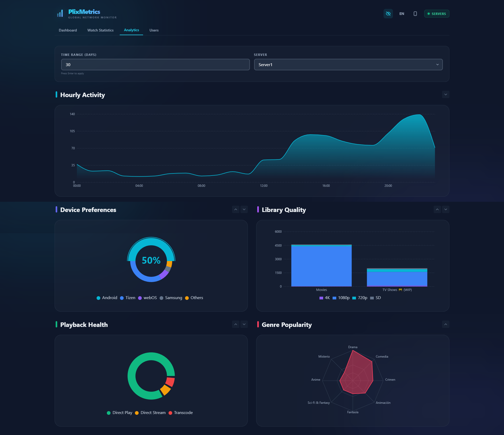Image resolution: width=504 pixels, height=435 pixels.
Task: Toggle Others legend item
Action: (x=194, y=298)
